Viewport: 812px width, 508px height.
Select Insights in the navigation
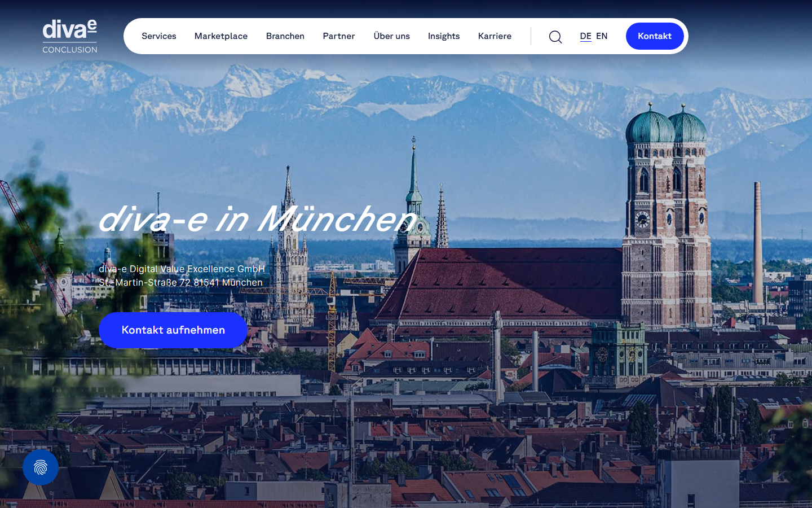click(x=444, y=36)
